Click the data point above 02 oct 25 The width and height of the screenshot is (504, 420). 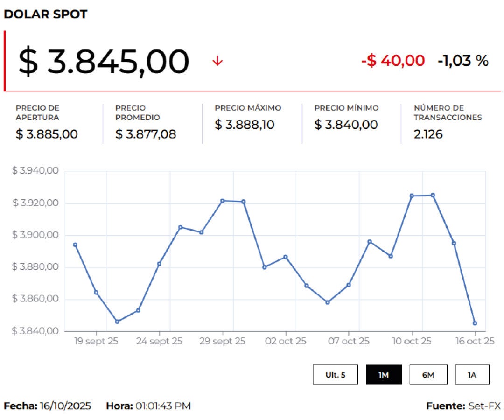click(286, 257)
